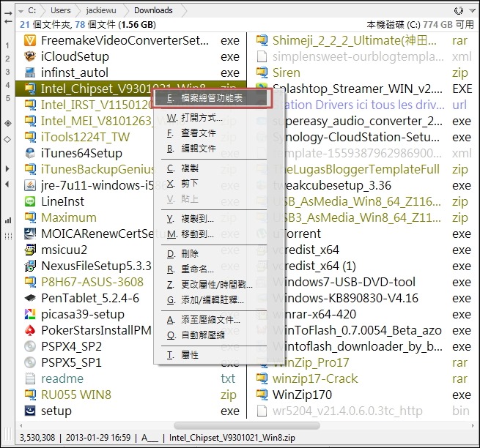Go to jackiewu in the breadcrumb path

pyautogui.click(x=101, y=10)
